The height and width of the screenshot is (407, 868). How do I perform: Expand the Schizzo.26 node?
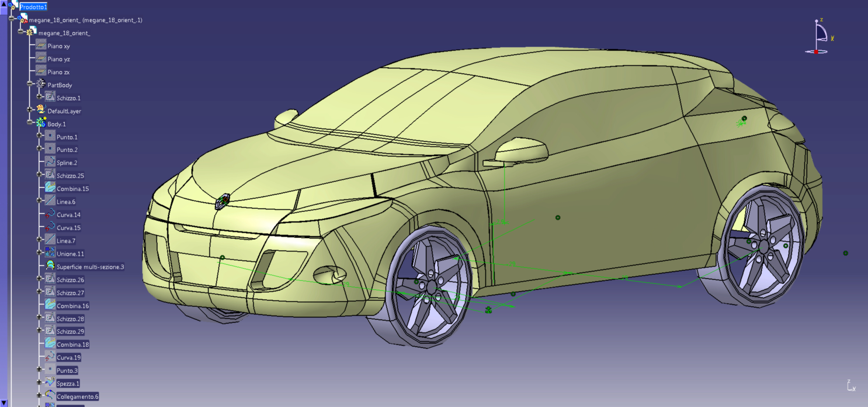click(39, 278)
